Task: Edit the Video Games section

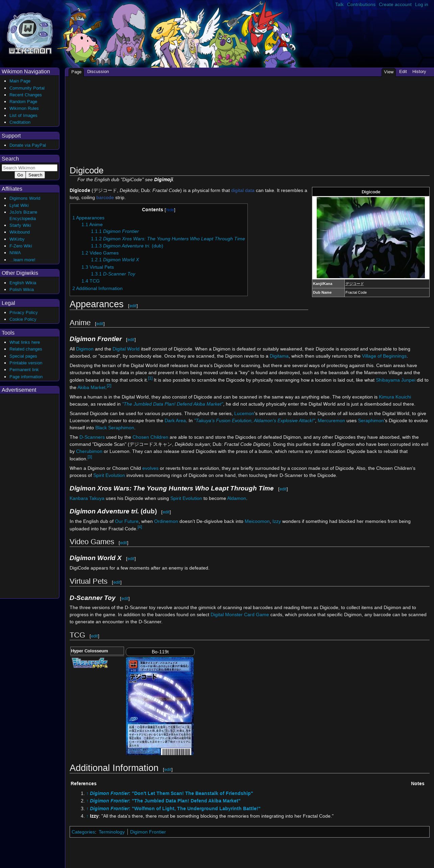Action: (123, 543)
